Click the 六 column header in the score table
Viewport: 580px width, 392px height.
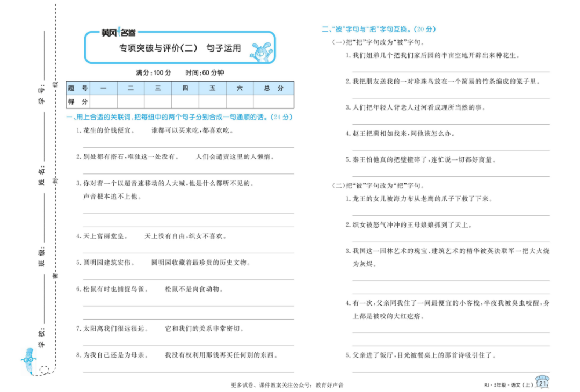(x=240, y=88)
